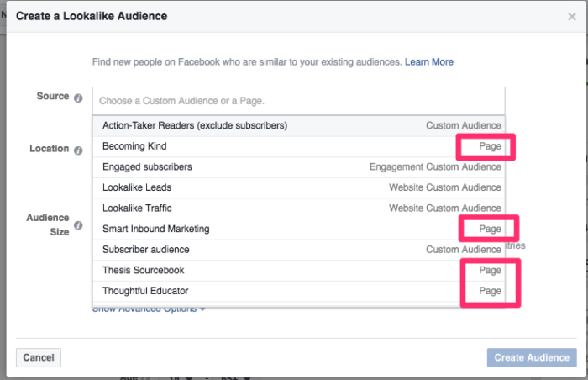This screenshot has width=588, height=380.
Task: Focus the Source audience input field
Action: coord(298,101)
